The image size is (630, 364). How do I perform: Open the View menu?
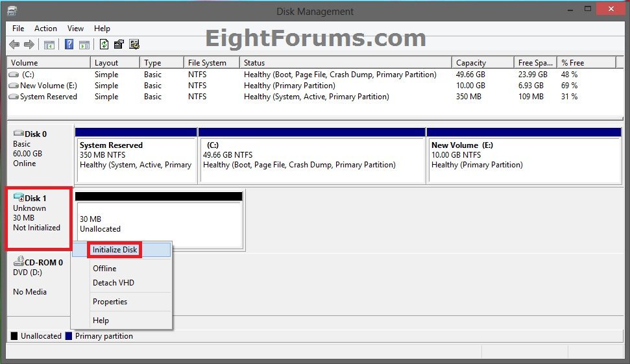[x=75, y=29]
